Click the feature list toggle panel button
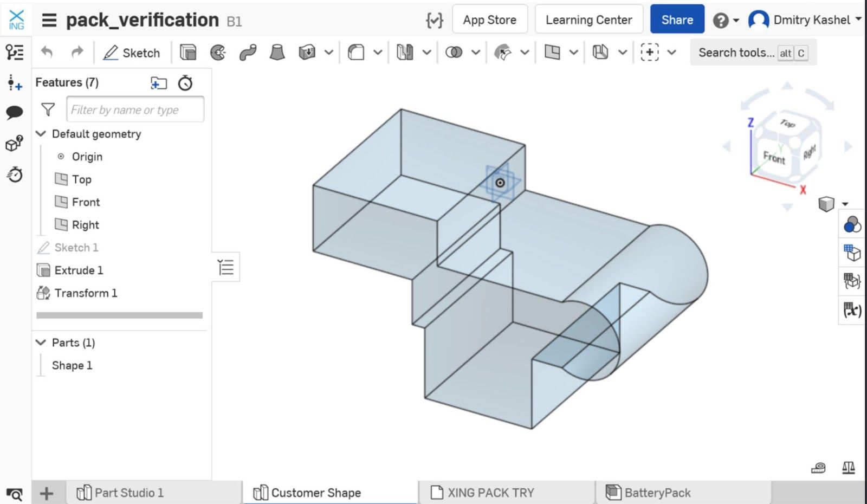867x504 pixels. (225, 267)
